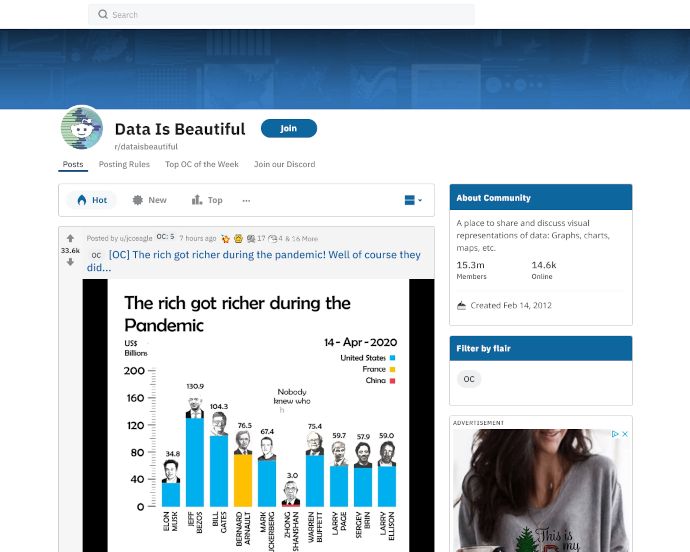
Task: Sort posts by Hot
Action: pyautogui.click(x=92, y=200)
